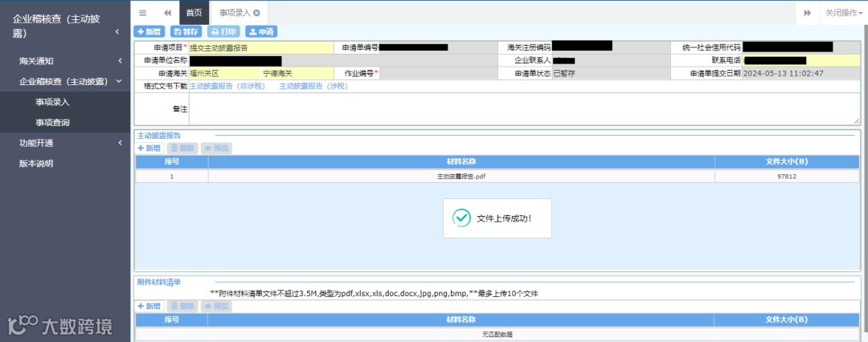Toggle the sidebar hamburger menu icon

click(143, 13)
